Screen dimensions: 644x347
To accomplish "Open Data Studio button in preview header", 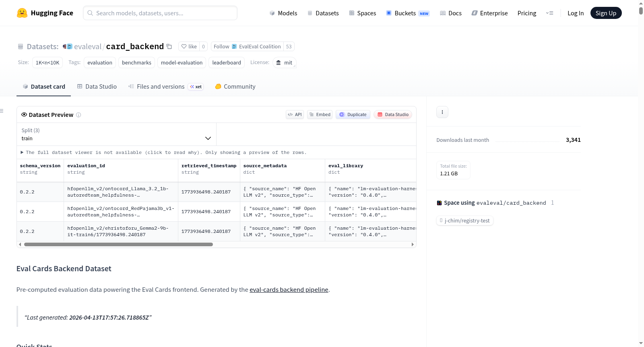I will coord(393,114).
